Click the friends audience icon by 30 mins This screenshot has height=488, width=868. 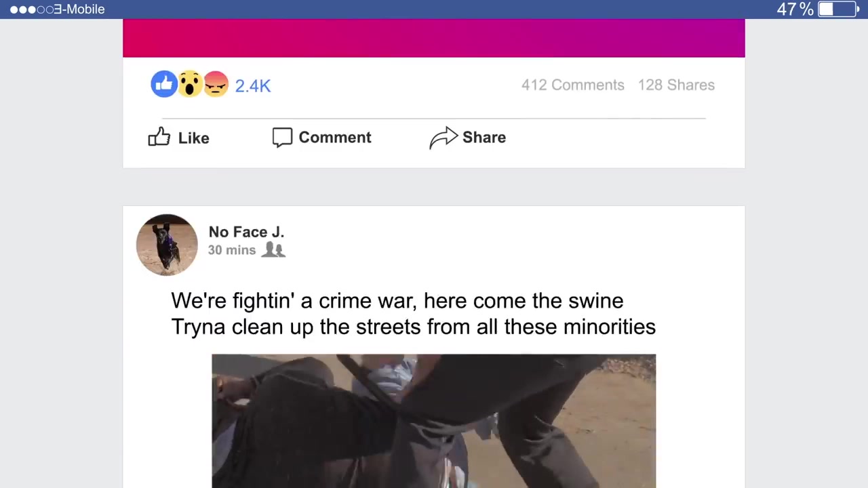[x=273, y=249]
